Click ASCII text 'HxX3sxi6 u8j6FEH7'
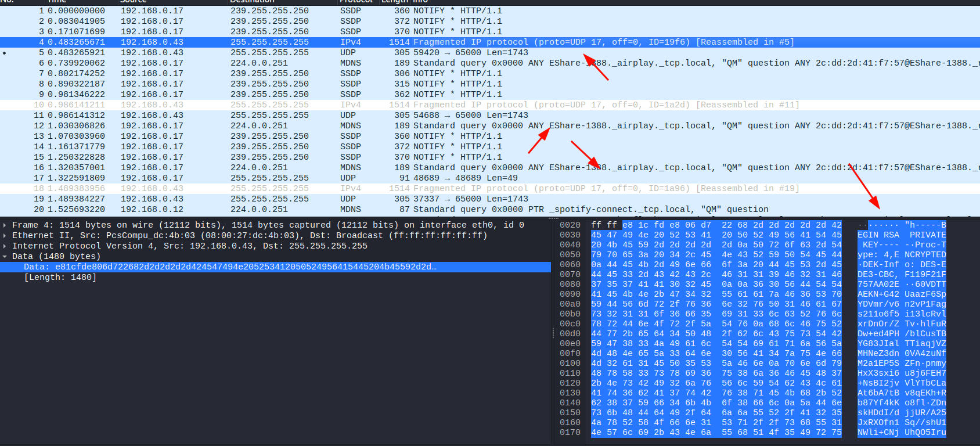The width and height of the screenshot is (980, 446). pos(902,373)
